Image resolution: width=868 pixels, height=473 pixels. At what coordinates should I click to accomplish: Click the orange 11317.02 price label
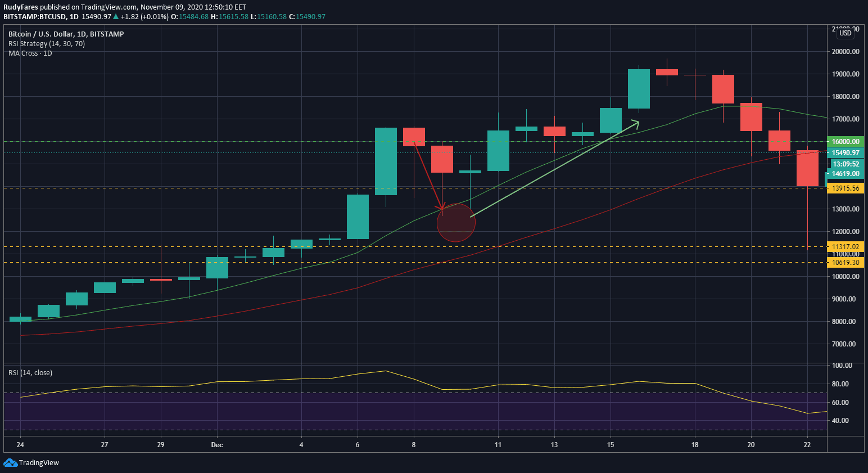tap(846, 246)
